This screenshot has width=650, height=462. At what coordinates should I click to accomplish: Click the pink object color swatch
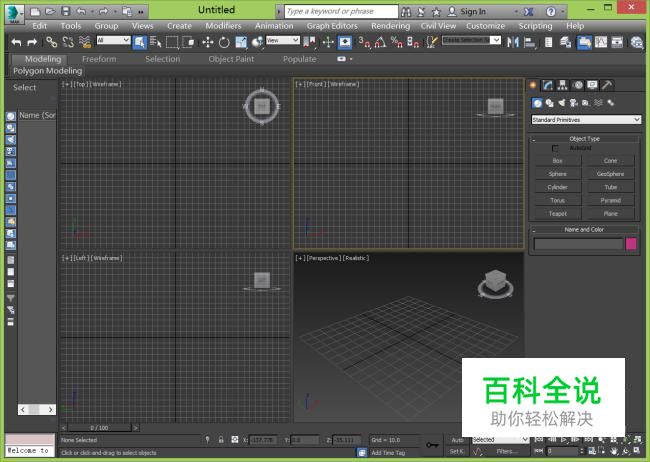tap(631, 243)
